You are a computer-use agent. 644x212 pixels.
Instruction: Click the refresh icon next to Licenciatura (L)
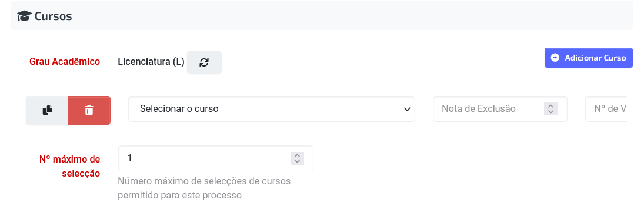pos(204,62)
